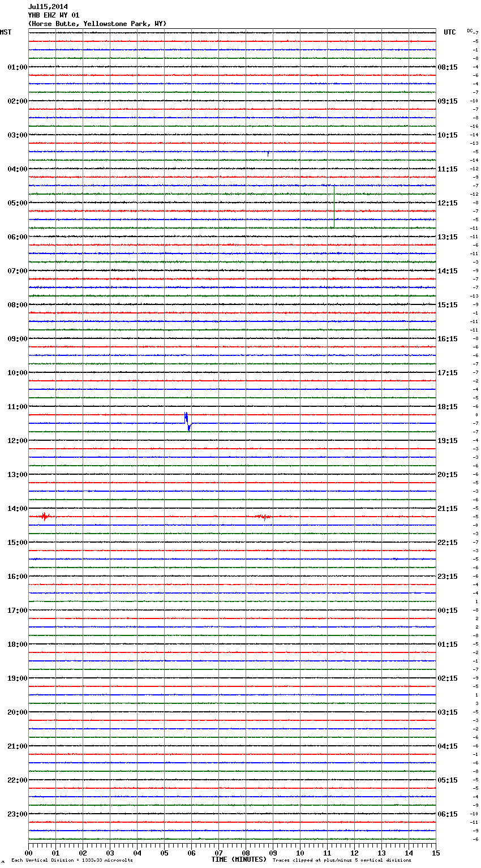The image size is (481, 868).
Task: Click the 15:15 UTC time label
Action: (x=448, y=305)
